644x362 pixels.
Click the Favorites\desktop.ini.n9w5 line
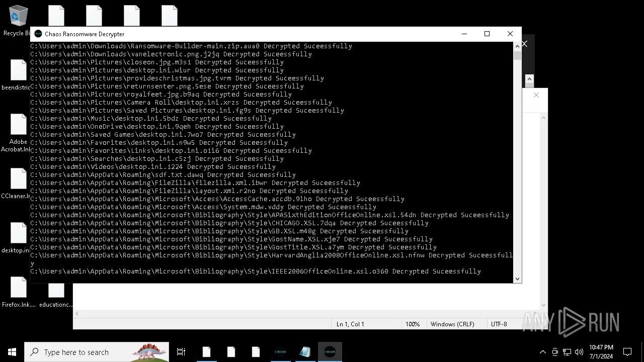(159, 142)
